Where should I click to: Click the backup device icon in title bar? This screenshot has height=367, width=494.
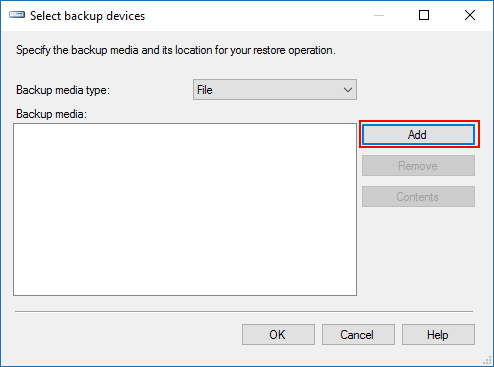pos(17,15)
